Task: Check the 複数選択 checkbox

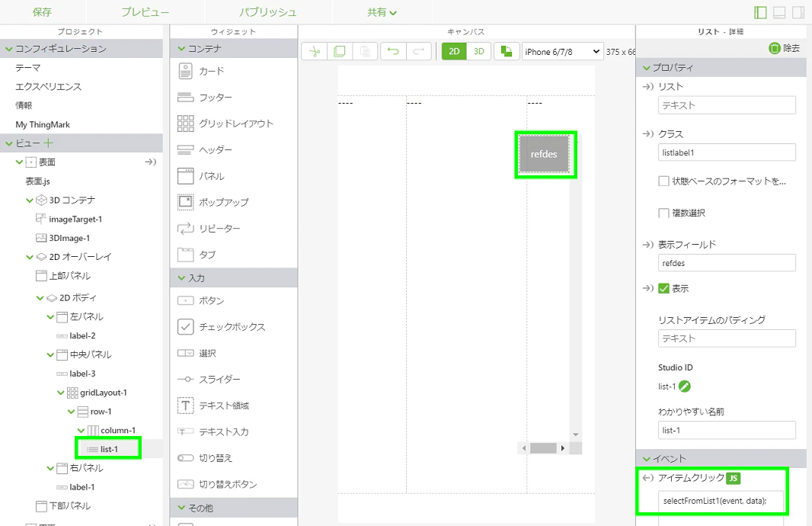Action: point(663,213)
